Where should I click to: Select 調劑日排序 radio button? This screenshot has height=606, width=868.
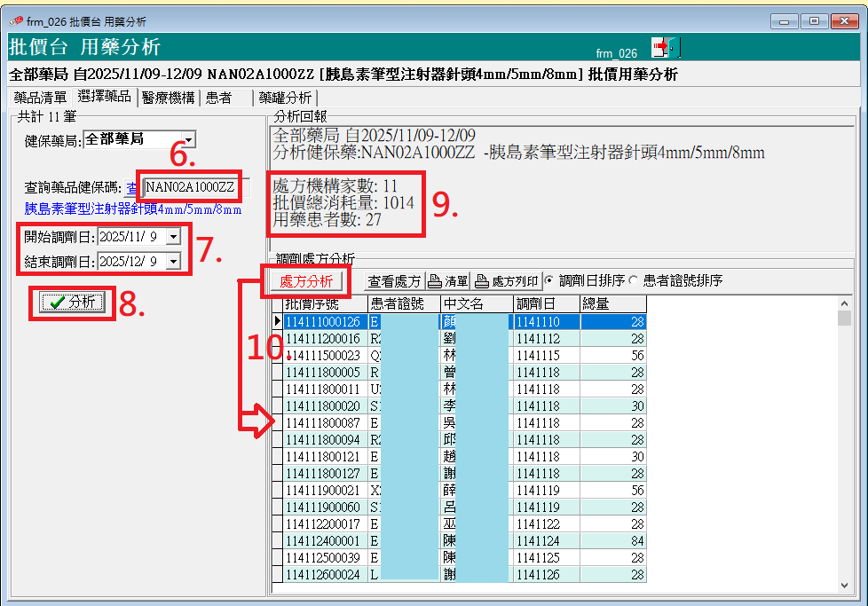pos(548,280)
